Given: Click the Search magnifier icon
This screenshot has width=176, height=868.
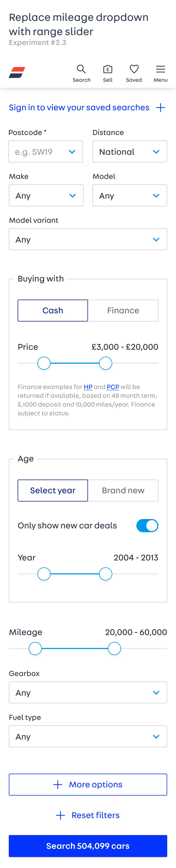Looking at the screenshot, I should click(x=81, y=69).
